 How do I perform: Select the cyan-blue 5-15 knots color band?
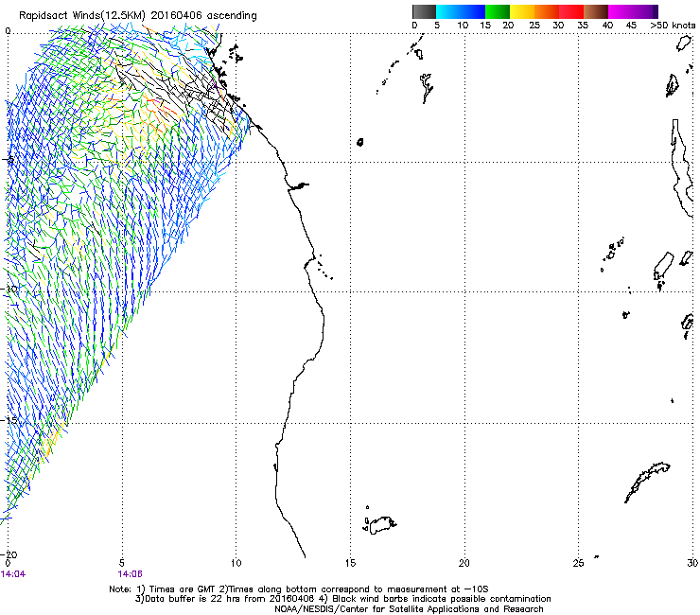[461, 11]
